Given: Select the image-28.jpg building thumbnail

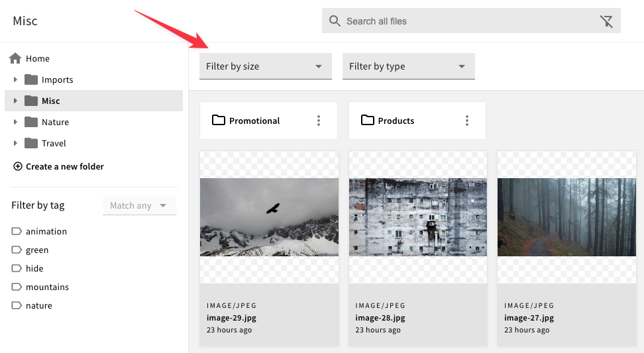Looking at the screenshot, I should (417, 217).
